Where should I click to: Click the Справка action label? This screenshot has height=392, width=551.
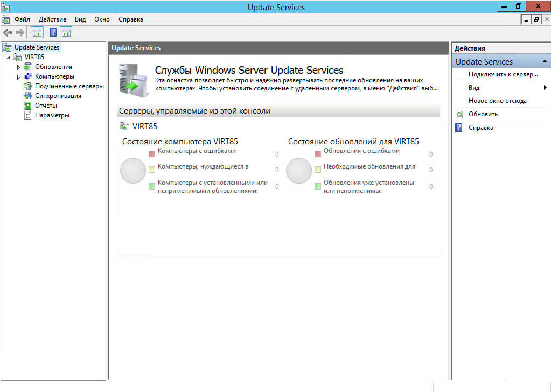tap(481, 128)
